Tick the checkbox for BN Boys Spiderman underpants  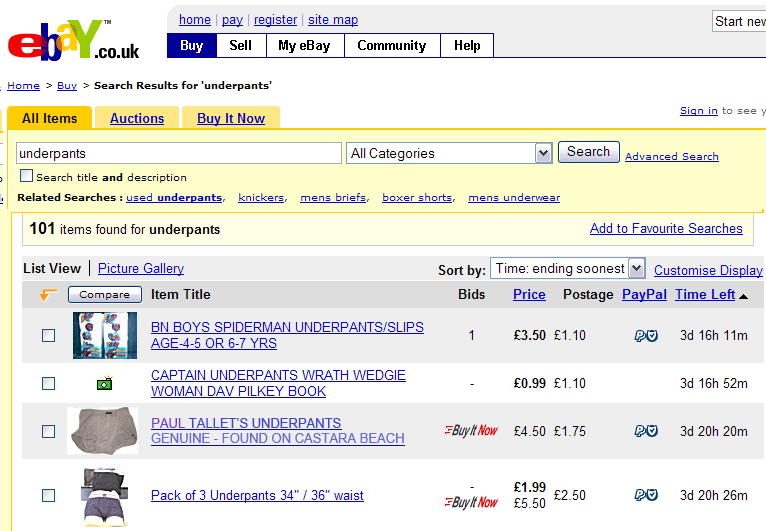(48, 336)
